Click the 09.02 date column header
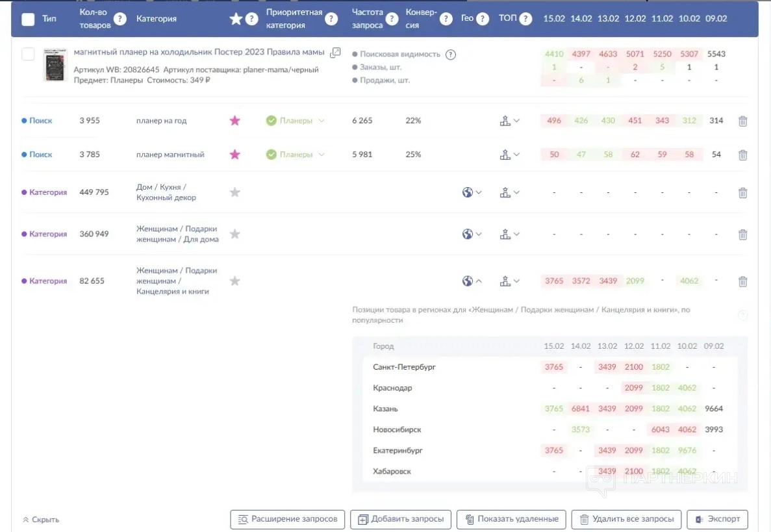Image resolution: width=771 pixels, height=532 pixels. [x=716, y=19]
